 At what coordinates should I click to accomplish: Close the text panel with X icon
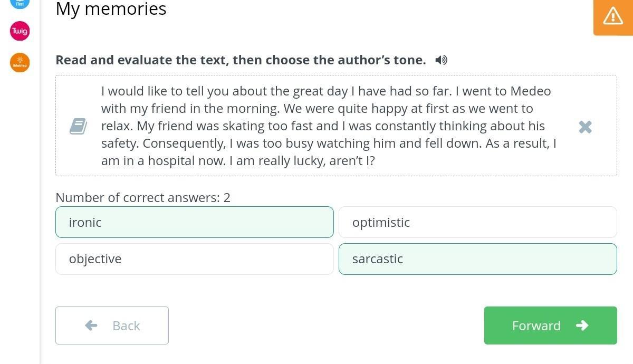click(585, 127)
